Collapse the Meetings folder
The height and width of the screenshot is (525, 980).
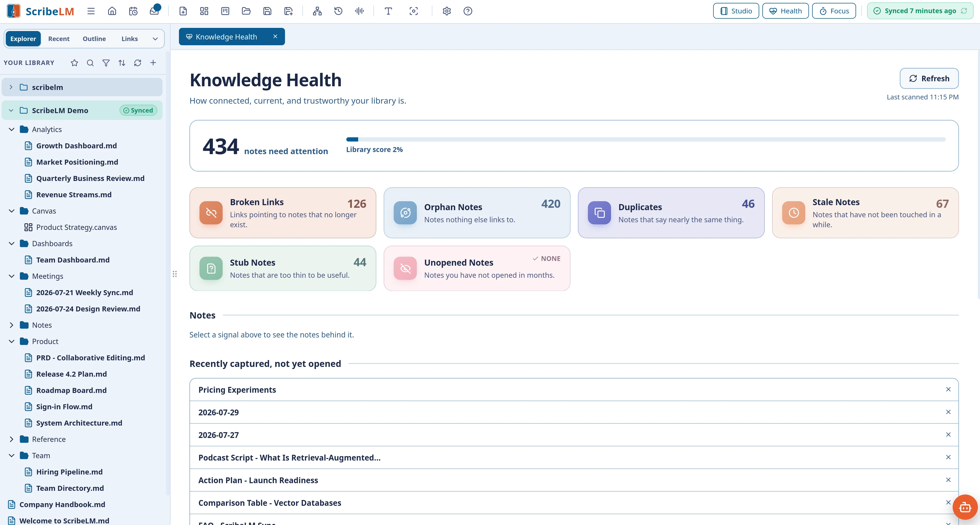11,276
